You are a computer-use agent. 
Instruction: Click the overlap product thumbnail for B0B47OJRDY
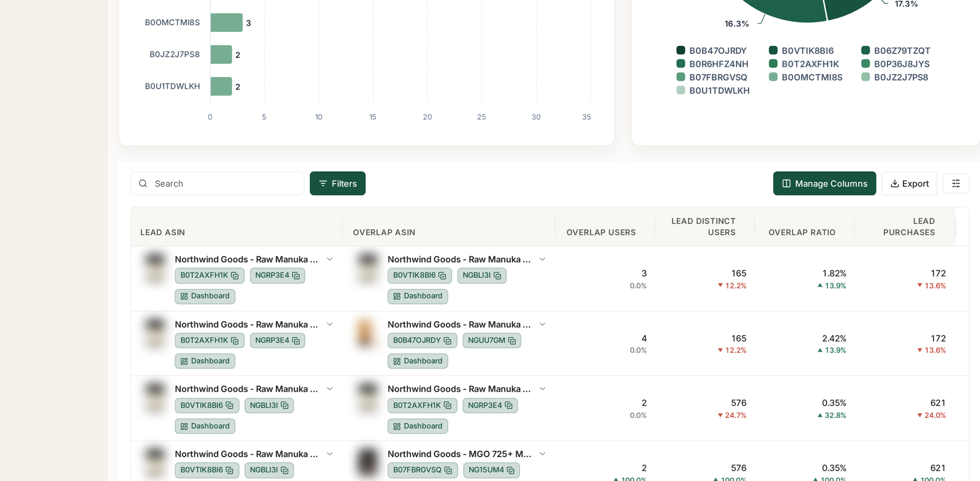point(366,334)
